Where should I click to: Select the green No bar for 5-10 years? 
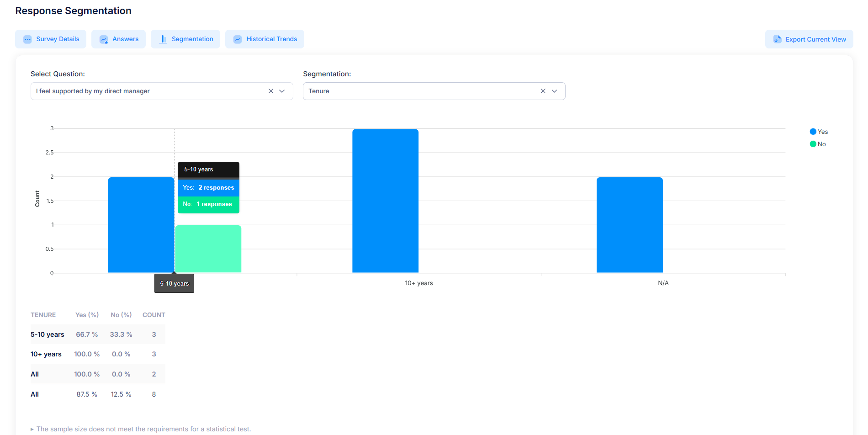[208, 249]
